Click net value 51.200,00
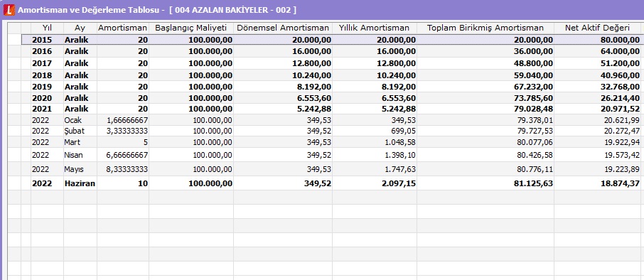 598,63
